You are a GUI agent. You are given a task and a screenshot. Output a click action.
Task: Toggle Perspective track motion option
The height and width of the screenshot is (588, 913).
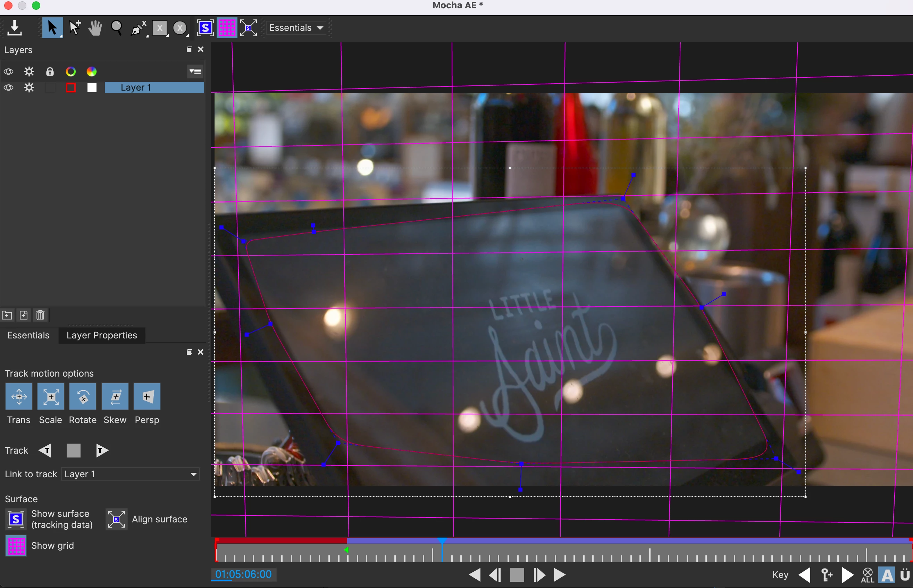pyautogui.click(x=147, y=397)
